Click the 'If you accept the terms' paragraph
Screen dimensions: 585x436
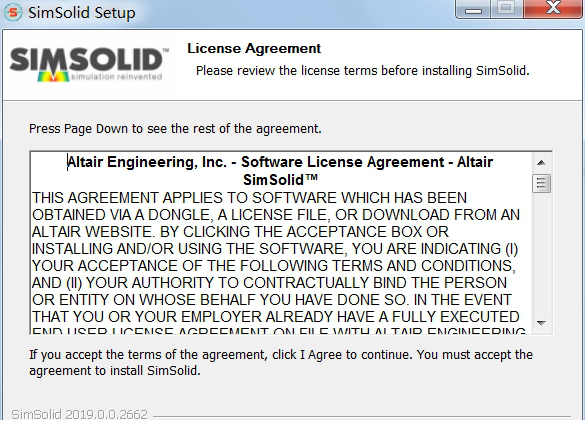(x=281, y=363)
